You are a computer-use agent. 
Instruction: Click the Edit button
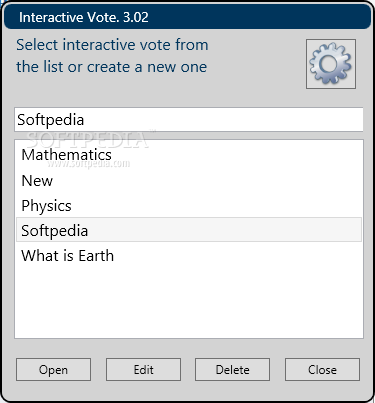click(143, 369)
